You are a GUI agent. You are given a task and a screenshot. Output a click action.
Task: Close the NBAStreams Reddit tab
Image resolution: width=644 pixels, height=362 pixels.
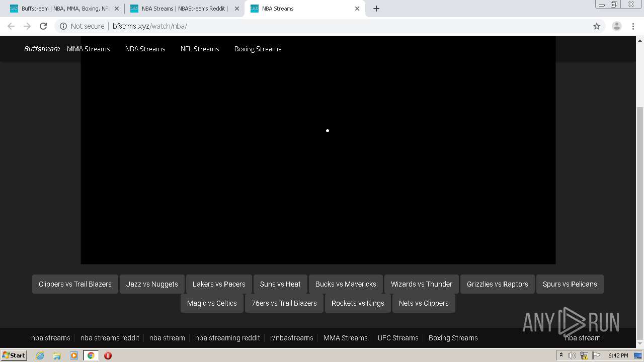click(237, 9)
